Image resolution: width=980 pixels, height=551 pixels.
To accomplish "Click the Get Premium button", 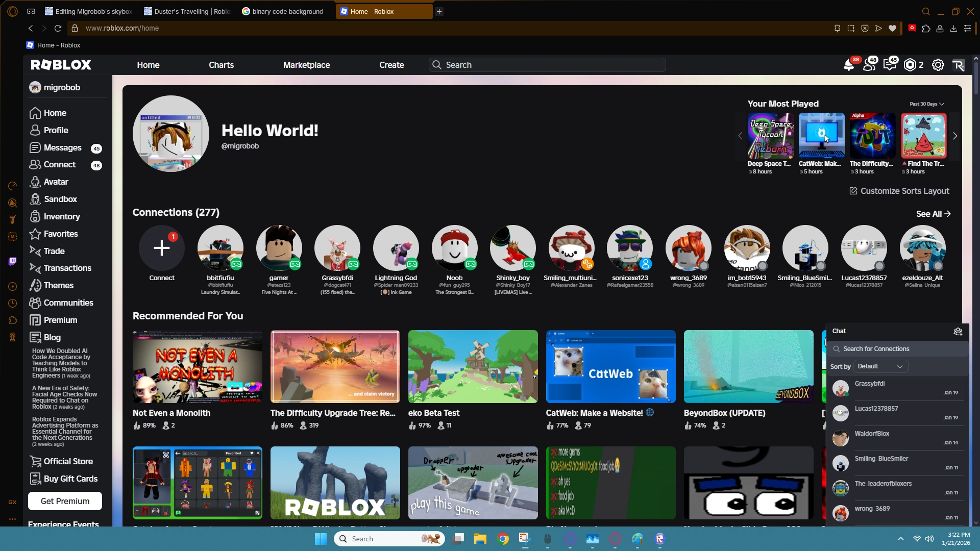I will point(65,502).
